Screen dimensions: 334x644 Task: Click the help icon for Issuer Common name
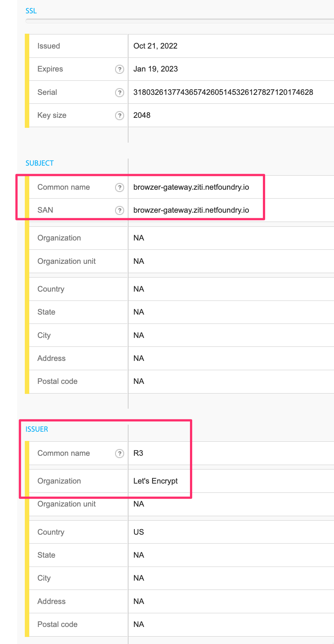[x=119, y=454]
